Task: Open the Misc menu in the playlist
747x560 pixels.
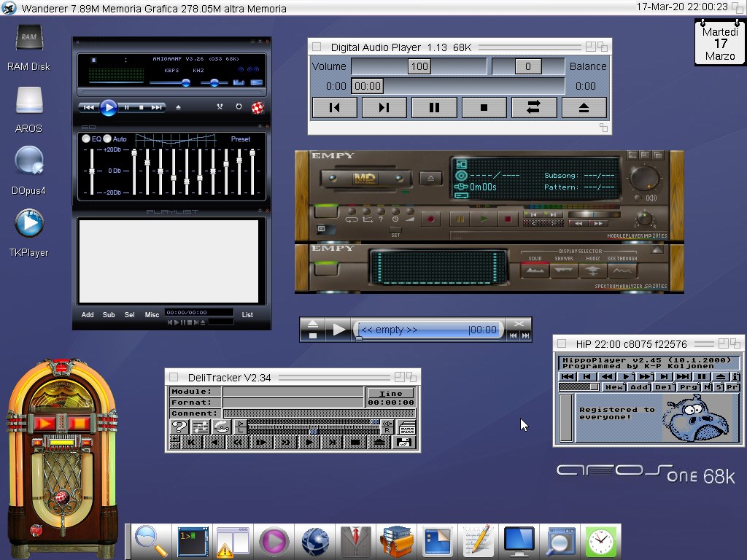Action: tap(152, 315)
